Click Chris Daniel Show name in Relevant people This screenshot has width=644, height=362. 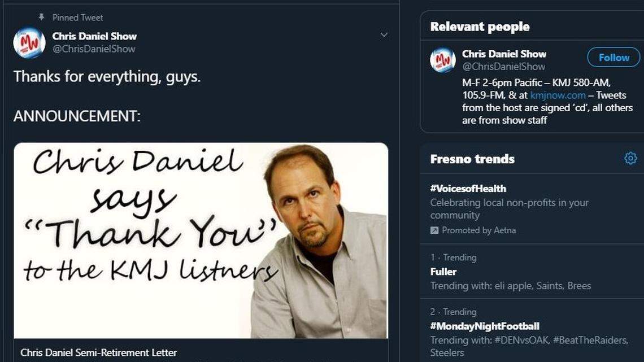click(504, 54)
